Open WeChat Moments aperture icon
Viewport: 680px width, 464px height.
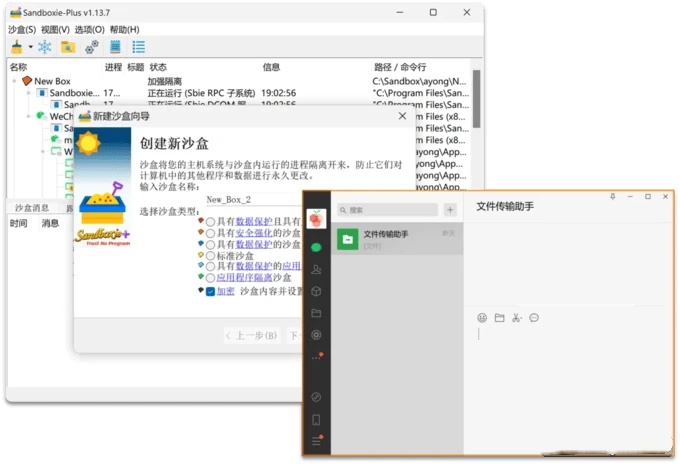coord(316,335)
